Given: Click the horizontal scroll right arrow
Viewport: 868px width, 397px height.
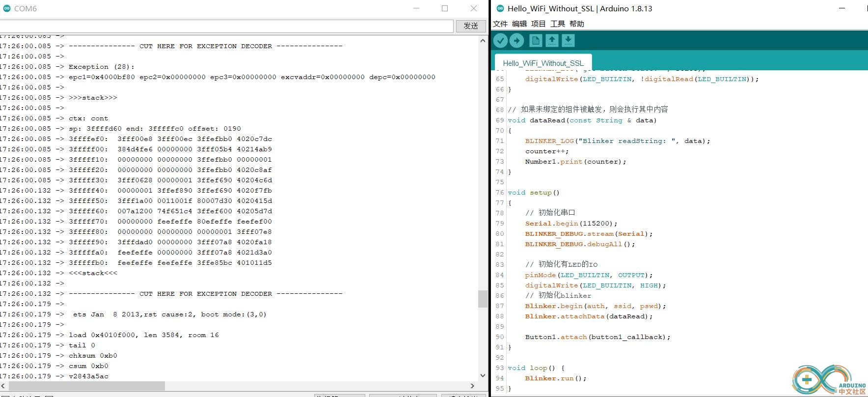Looking at the screenshot, I should coord(472,386).
